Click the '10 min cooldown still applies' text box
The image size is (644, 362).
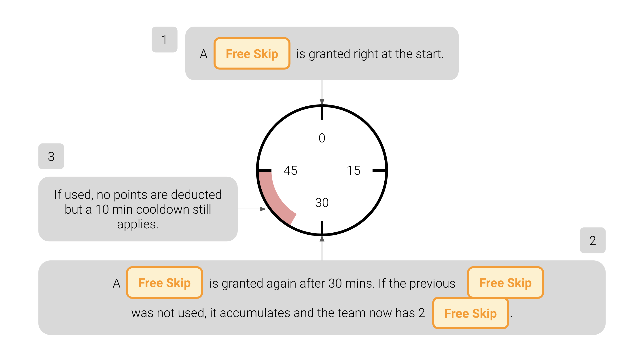click(138, 209)
